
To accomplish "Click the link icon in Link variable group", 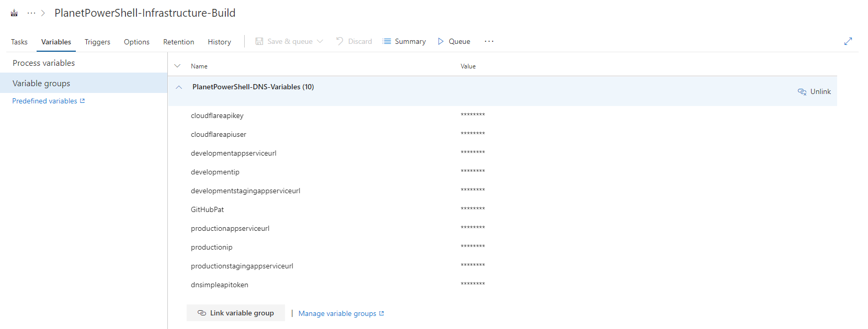I will click(202, 313).
